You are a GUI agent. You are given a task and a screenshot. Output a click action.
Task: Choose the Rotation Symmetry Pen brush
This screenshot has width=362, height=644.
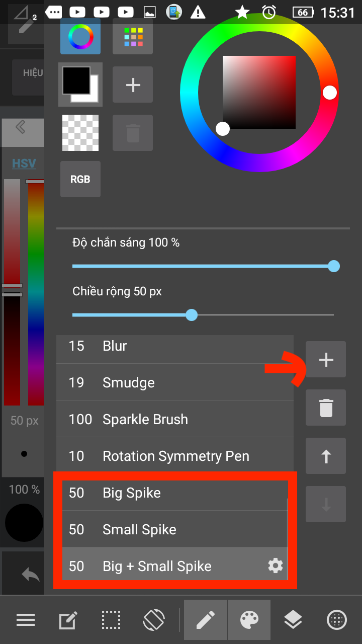pyautogui.click(x=174, y=456)
